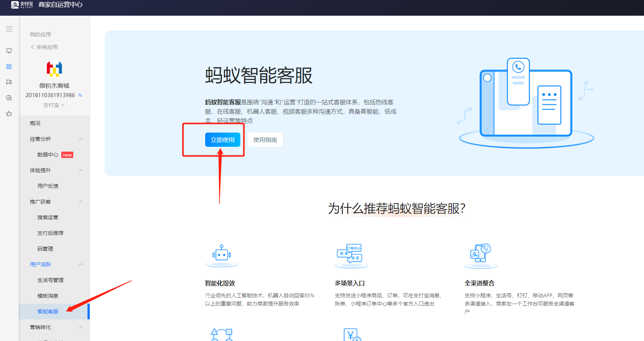This screenshot has width=644, height=341.
Task: Click the 经营分析 section label
Action: tap(40, 139)
